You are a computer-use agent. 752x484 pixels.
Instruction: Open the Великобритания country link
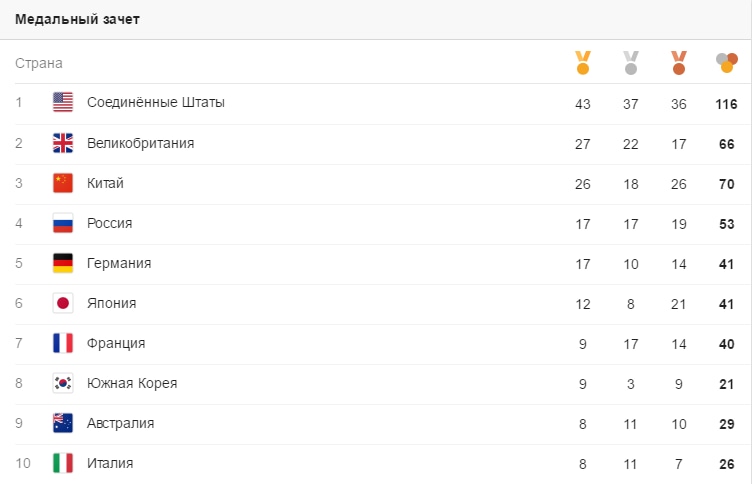pos(141,143)
